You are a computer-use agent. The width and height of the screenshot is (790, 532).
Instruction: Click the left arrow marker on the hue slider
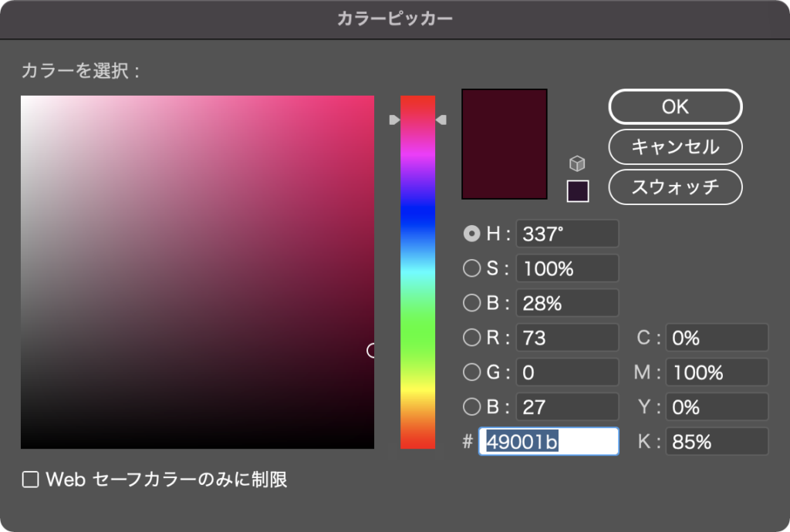tap(394, 119)
